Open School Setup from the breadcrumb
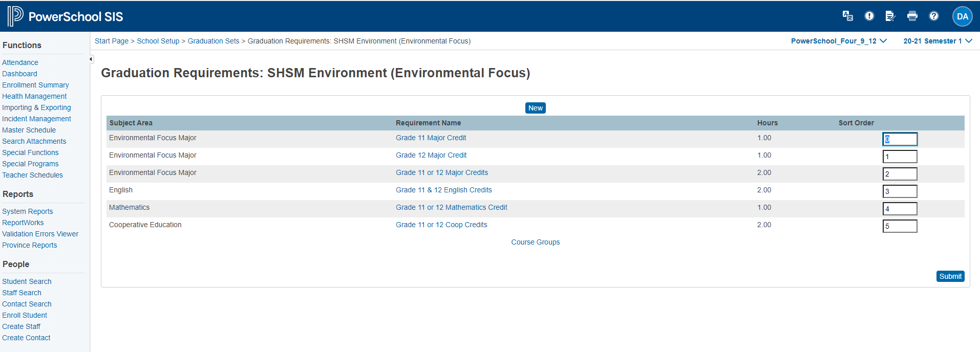The width and height of the screenshot is (980, 352). tap(158, 41)
